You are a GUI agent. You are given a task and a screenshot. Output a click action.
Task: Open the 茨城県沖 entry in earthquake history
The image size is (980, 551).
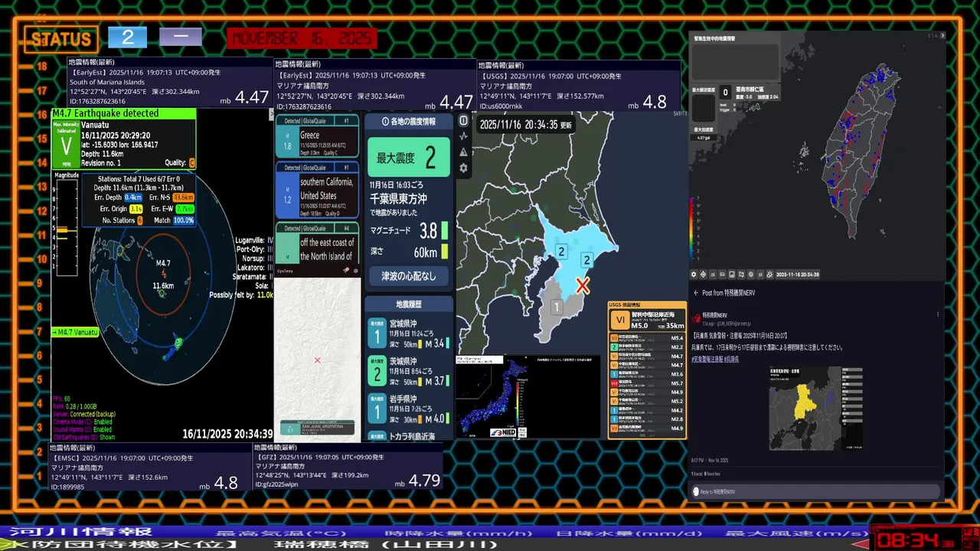point(408,372)
